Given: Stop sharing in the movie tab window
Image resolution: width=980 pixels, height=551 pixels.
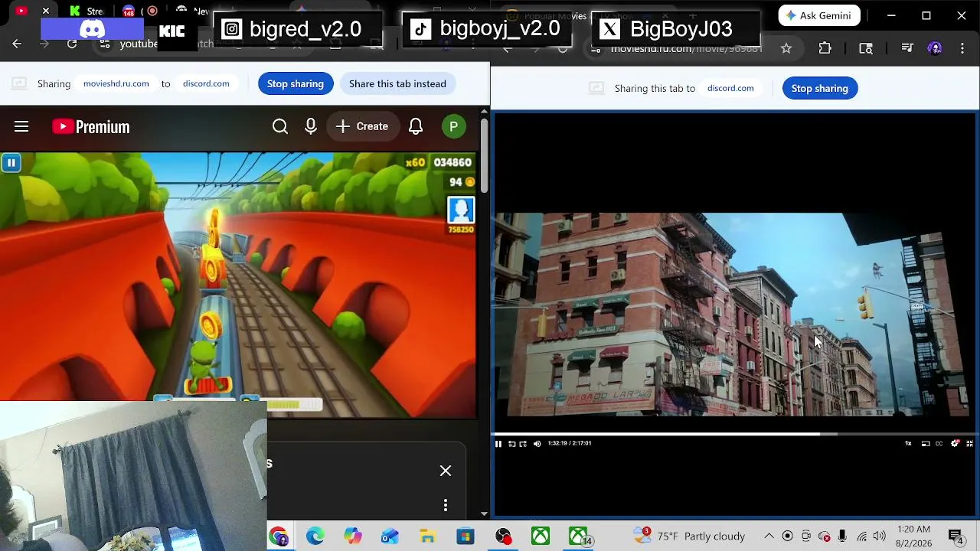Looking at the screenshot, I should click(x=820, y=88).
